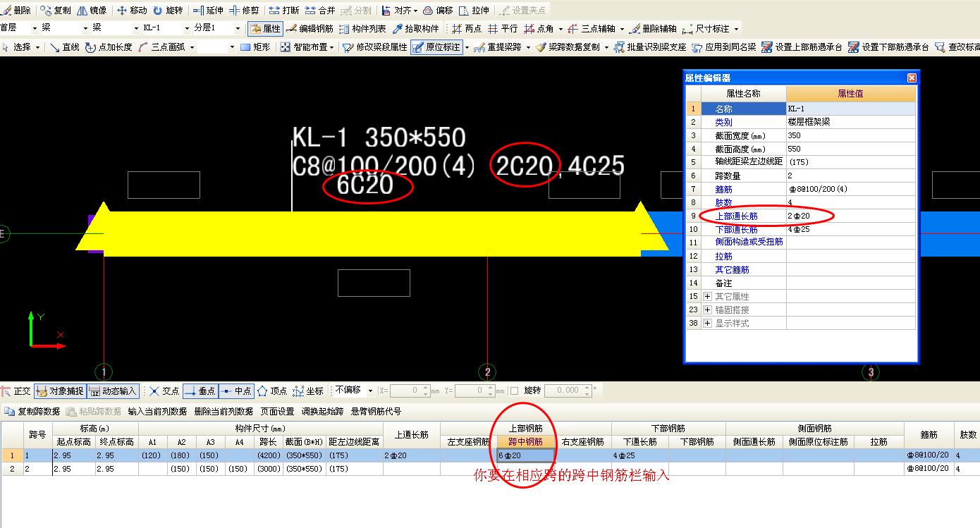Viewport: 980px width, 528px height.
Task: Click 调换起始跨 swap start span
Action: (x=323, y=412)
